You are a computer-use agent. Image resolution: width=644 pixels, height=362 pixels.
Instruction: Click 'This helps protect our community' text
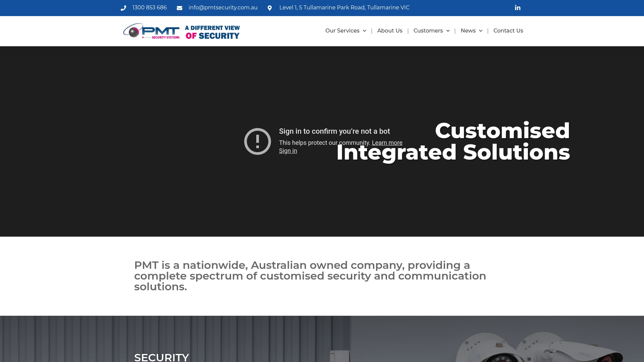click(324, 143)
